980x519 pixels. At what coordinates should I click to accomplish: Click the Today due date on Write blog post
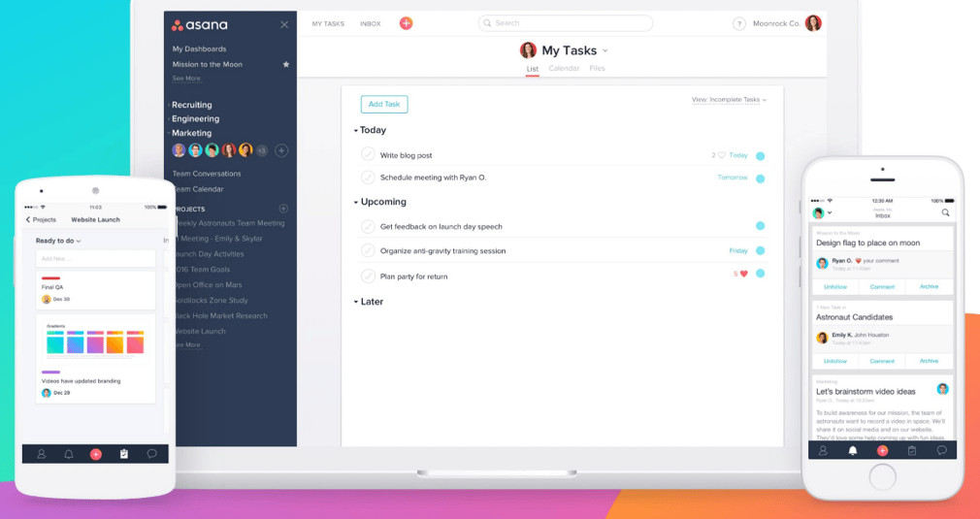(x=738, y=155)
